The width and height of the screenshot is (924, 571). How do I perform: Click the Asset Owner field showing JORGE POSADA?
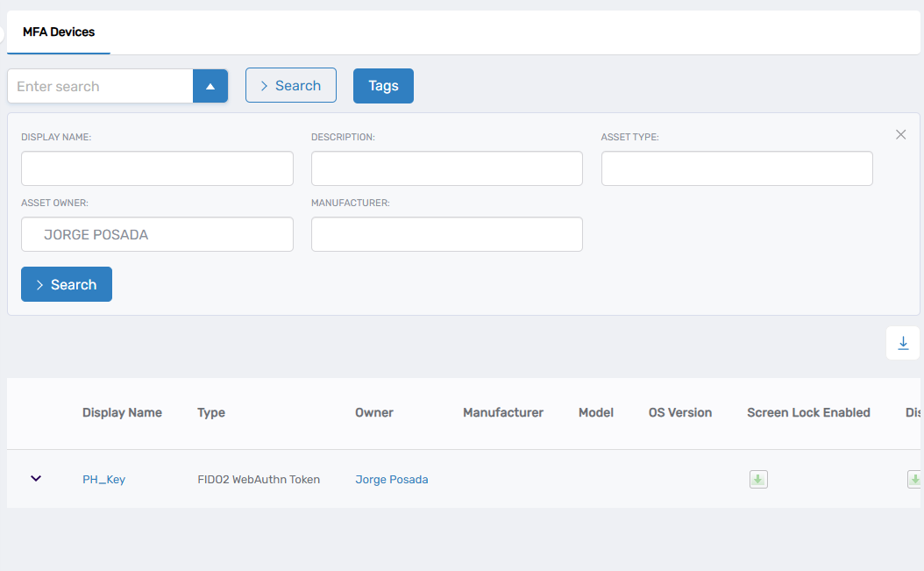(x=157, y=234)
